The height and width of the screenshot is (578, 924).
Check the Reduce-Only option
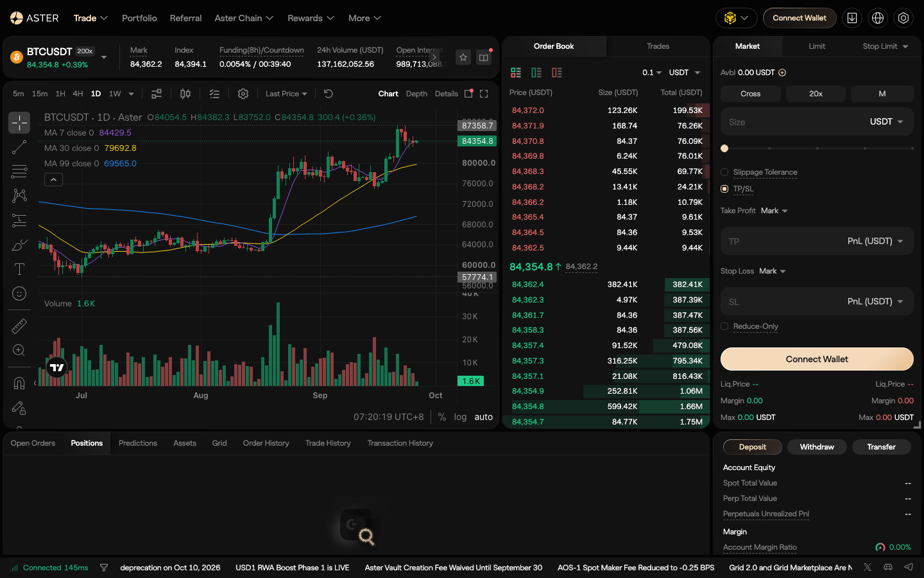click(724, 326)
